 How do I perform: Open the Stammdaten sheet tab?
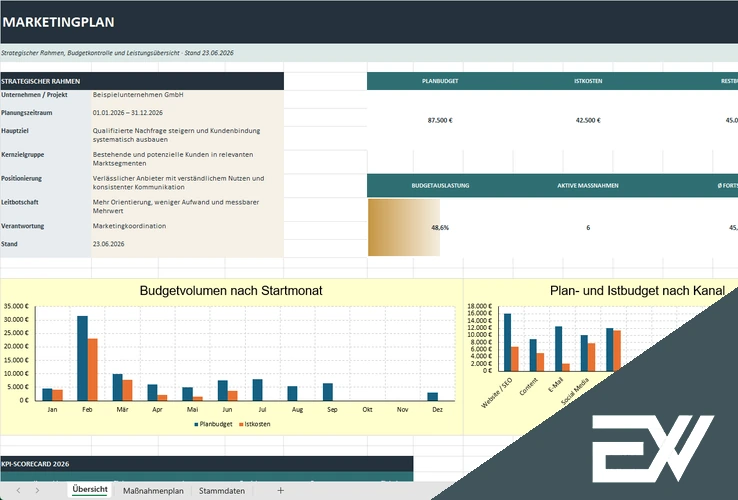222,491
